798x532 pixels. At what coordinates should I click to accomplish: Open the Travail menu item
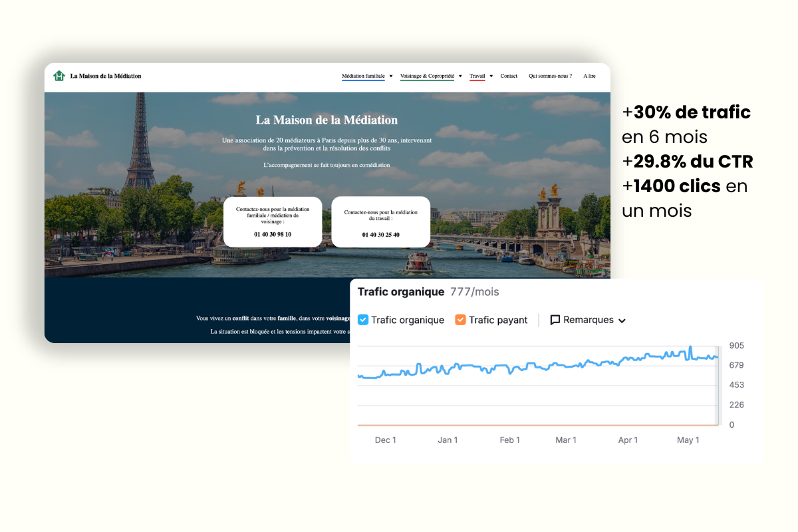coord(477,76)
